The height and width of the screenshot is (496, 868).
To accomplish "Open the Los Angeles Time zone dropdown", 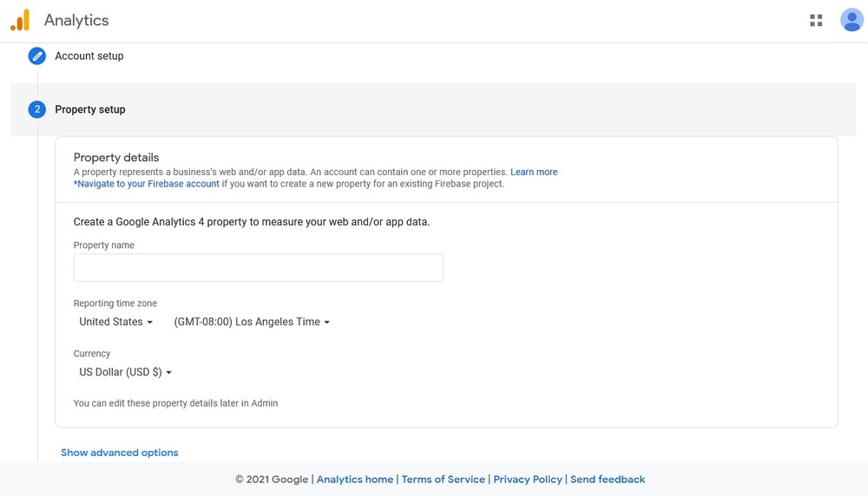I will tap(252, 322).
